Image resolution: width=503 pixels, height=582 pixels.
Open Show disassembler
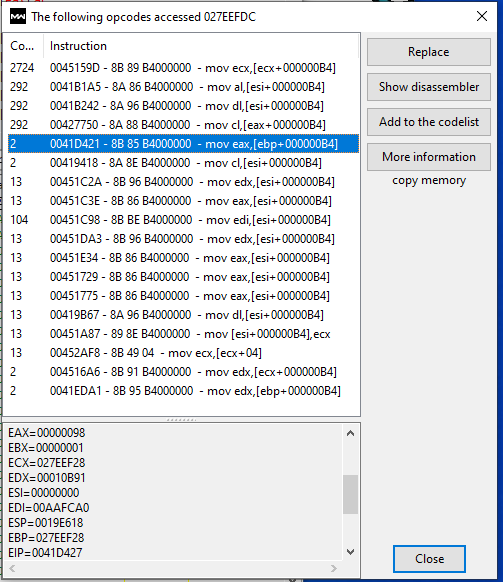tap(429, 87)
